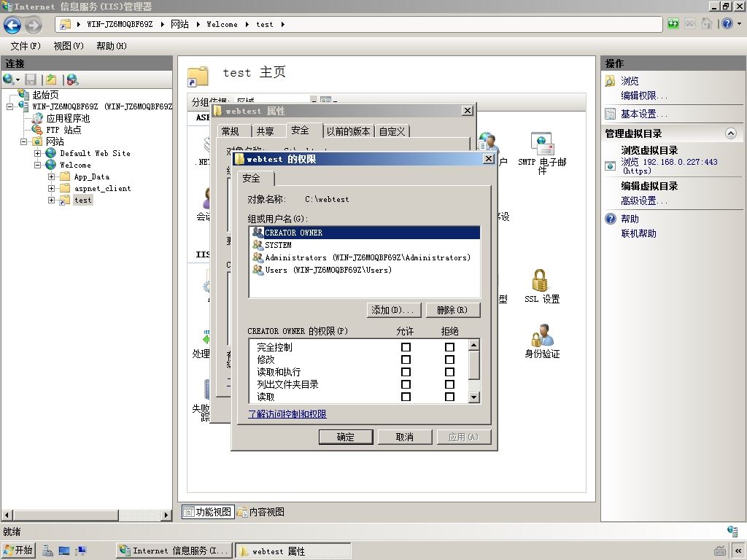Check Allow for 读取
This screenshot has width=747, height=560.
click(x=406, y=397)
